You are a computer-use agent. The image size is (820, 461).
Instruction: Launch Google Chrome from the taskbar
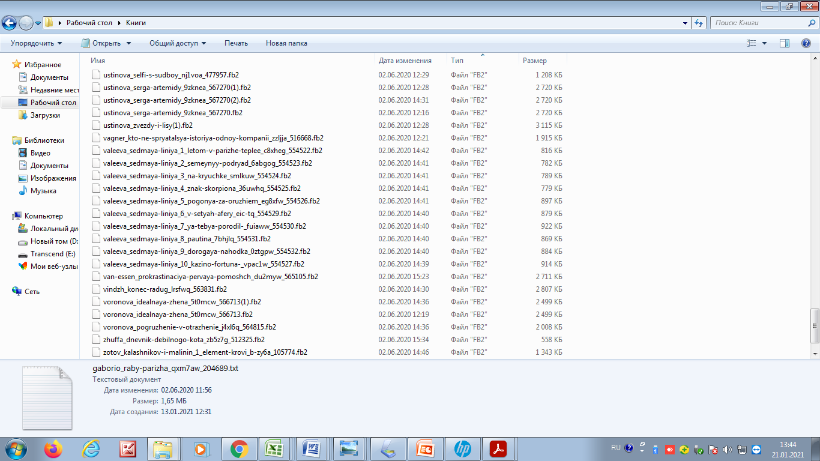(x=238, y=447)
